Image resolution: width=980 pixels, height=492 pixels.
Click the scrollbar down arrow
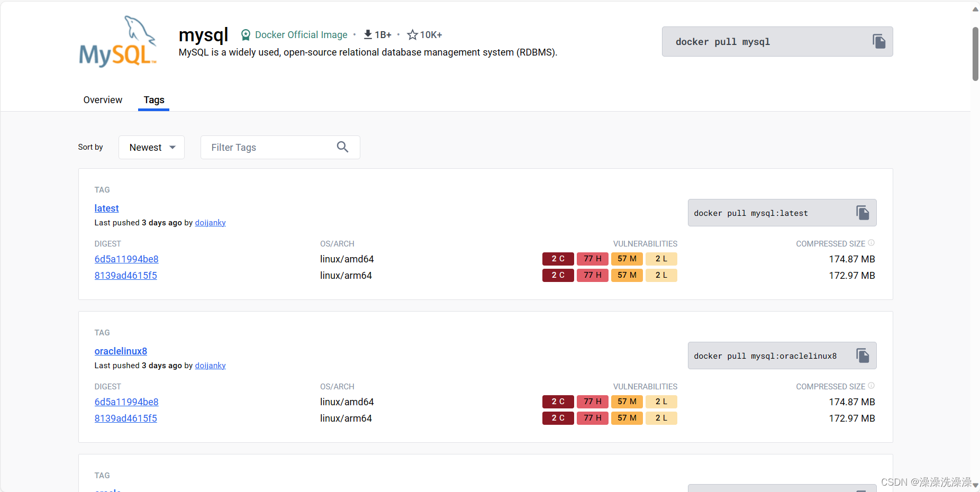[975, 485]
